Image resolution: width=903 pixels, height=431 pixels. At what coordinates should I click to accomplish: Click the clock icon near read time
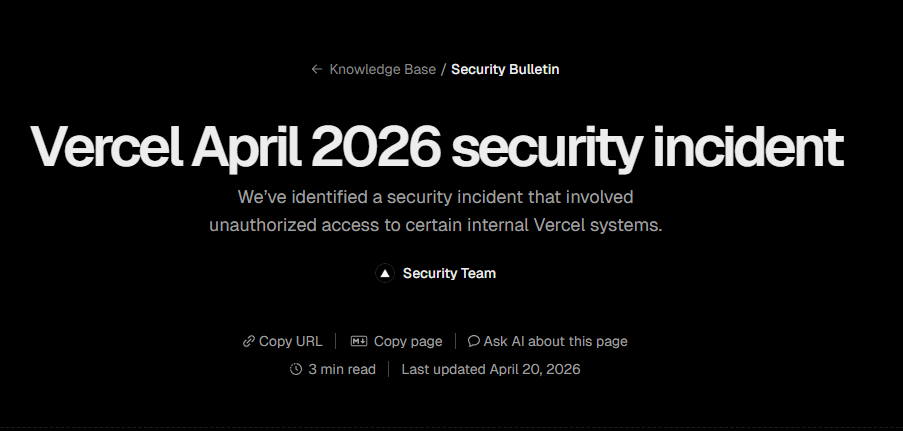point(296,369)
